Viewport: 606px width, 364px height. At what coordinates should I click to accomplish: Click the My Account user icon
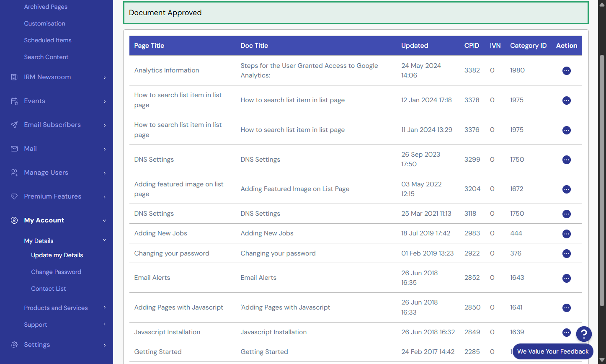click(x=14, y=220)
